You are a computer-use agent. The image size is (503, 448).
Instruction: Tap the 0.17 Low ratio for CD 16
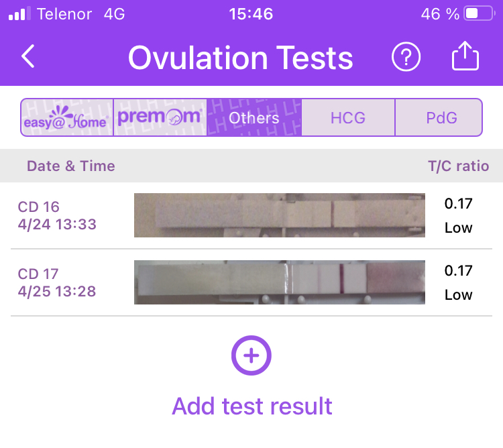point(459,216)
